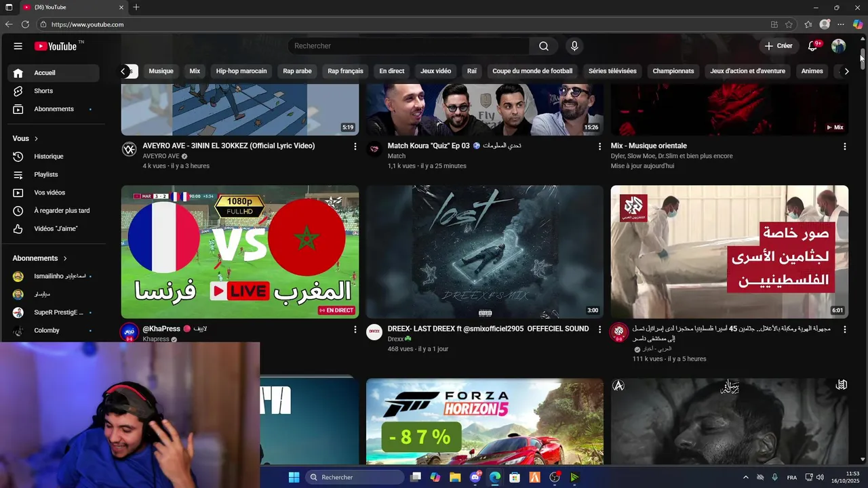Screen dimensions: 868x488
Task: Open the Khapress channel avatar
Action: pyautogui.click(x=129, y=332)
